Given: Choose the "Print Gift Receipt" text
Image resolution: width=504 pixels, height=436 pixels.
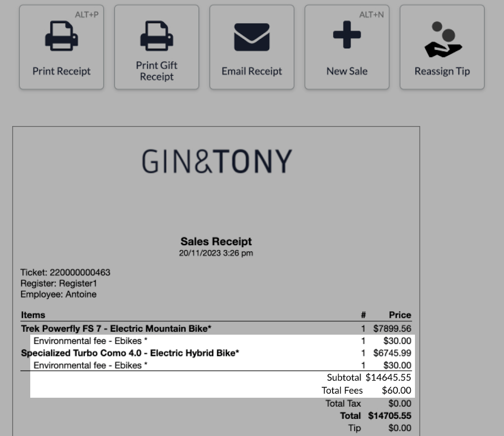Looking at the screenshot, I should tap(157, 71).
